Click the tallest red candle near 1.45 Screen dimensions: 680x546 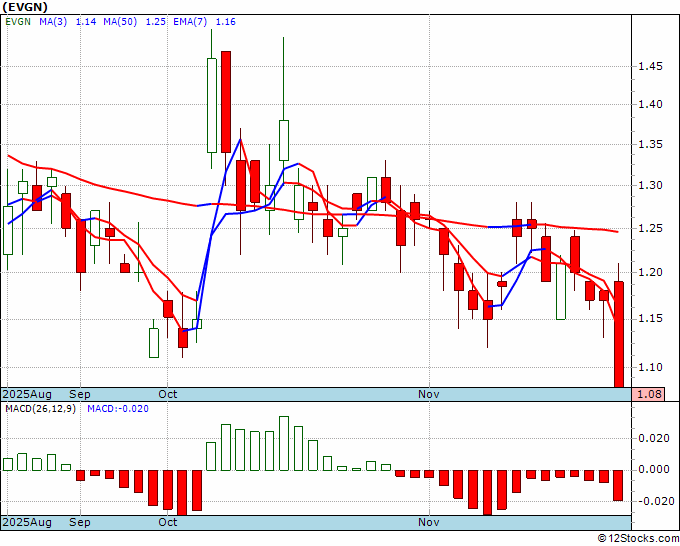226,102
